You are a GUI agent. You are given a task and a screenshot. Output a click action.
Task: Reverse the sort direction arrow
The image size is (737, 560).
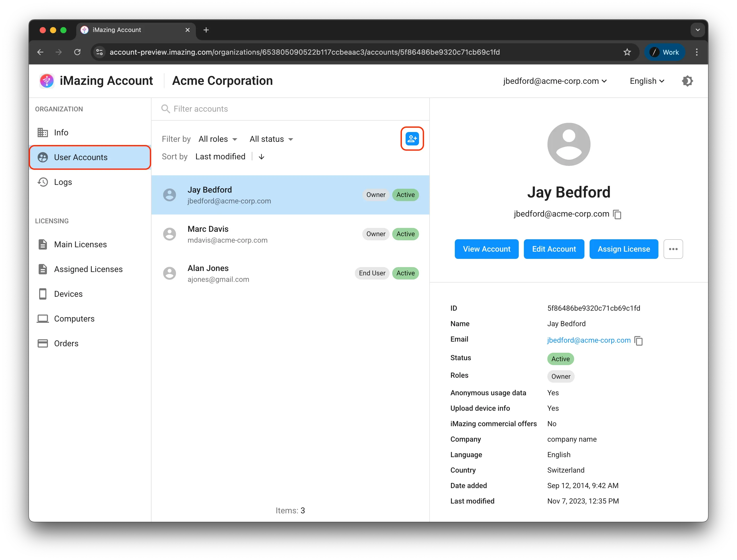[262, 157]
